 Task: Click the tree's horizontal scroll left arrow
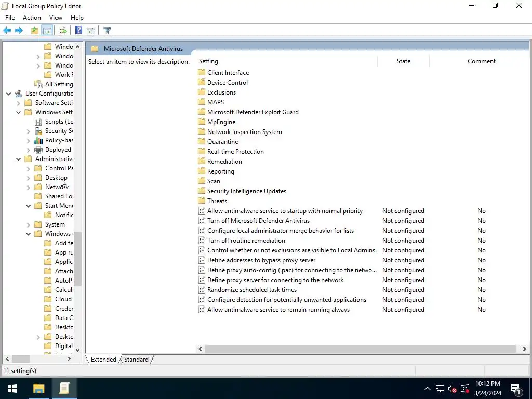point(7,358)
